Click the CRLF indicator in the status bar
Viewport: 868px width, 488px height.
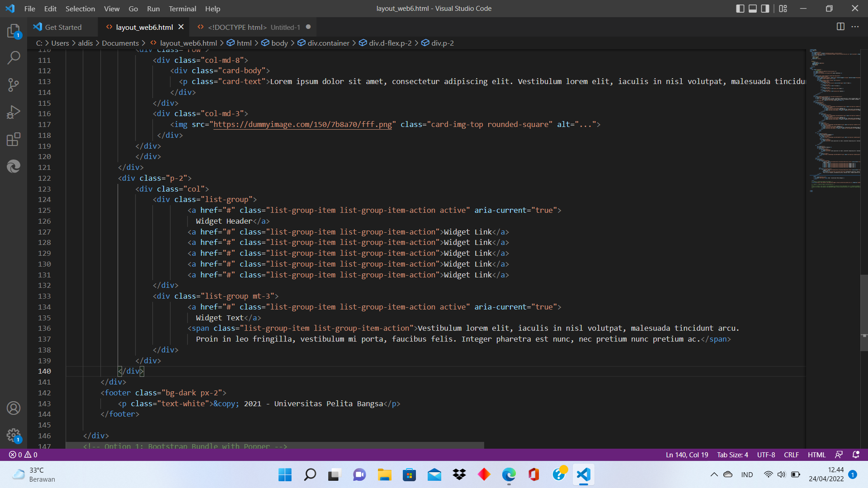coord(791,455)
